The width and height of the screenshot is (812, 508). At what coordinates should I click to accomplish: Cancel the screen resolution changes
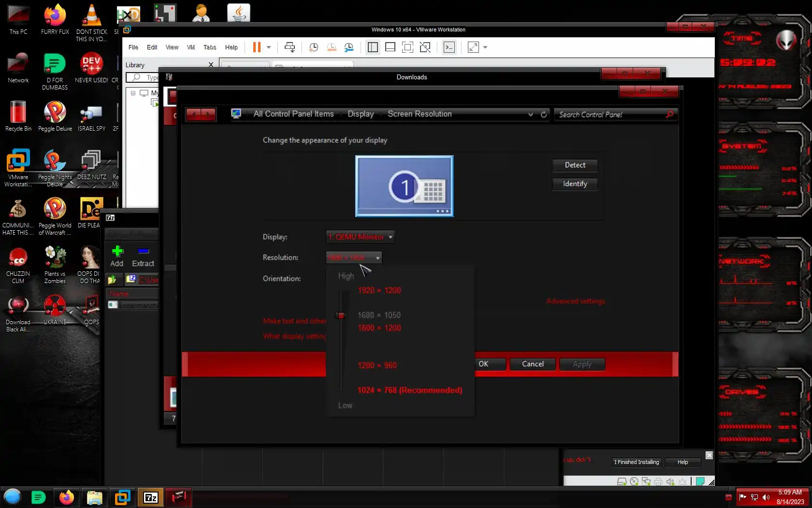533,364
